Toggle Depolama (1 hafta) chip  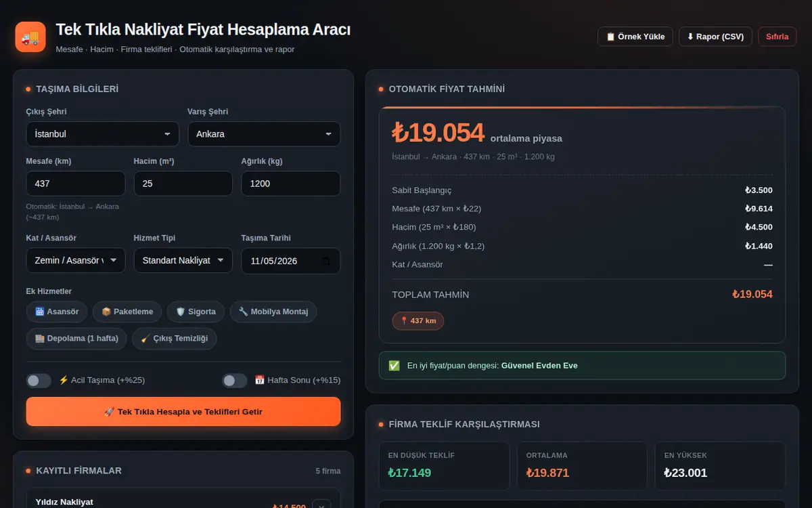coord(76,339)
